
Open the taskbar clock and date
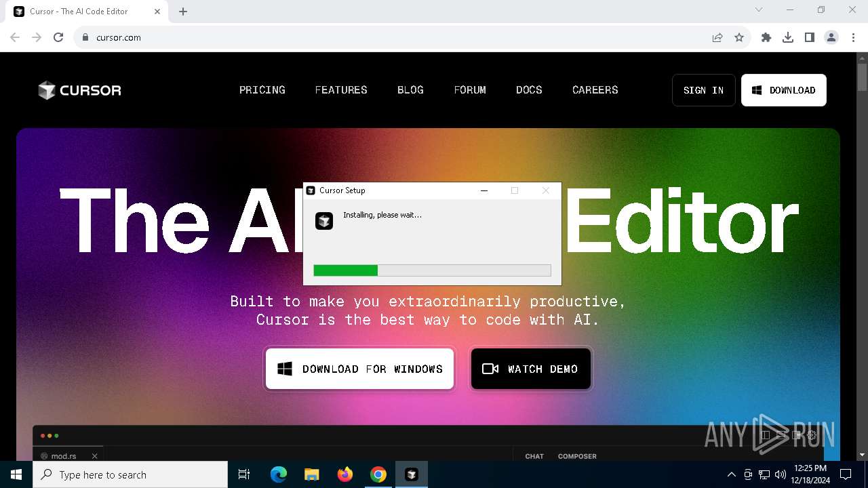click(810, 474)
